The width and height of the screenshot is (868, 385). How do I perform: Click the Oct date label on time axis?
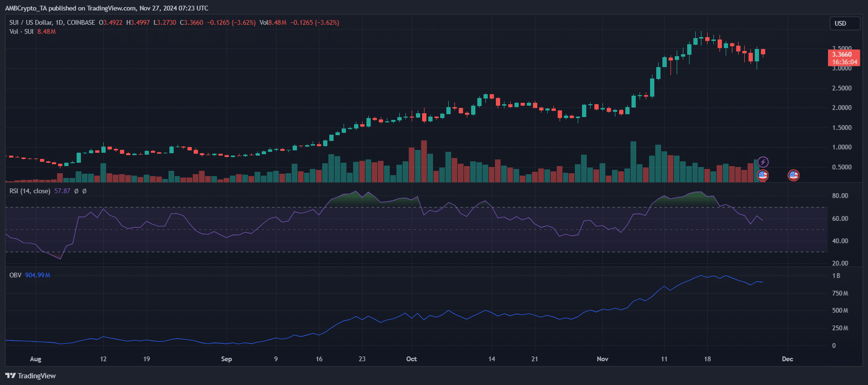coord(412,359)
